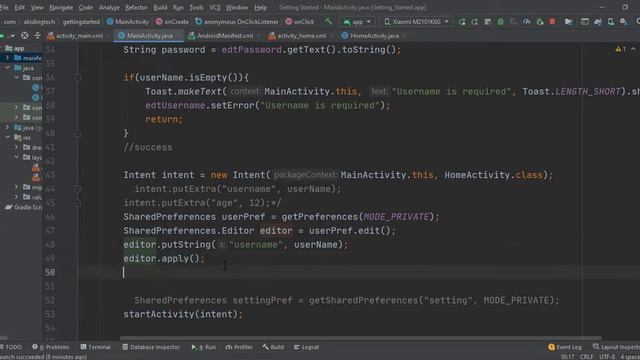The image size is (640, 360).
Task: Click the Profile app gauge icon
Action: (x=527, y=22)
